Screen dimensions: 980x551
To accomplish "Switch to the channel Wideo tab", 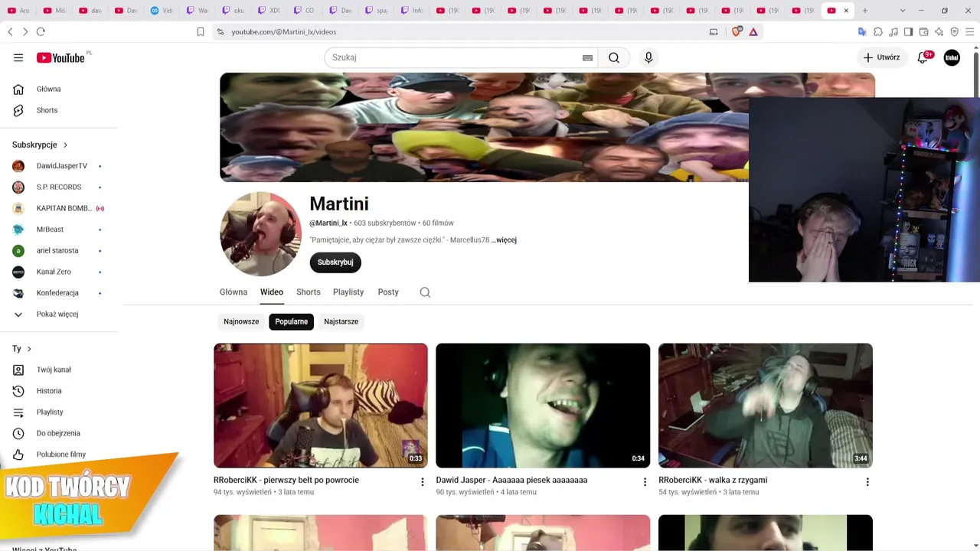I will tap(272, 292).
